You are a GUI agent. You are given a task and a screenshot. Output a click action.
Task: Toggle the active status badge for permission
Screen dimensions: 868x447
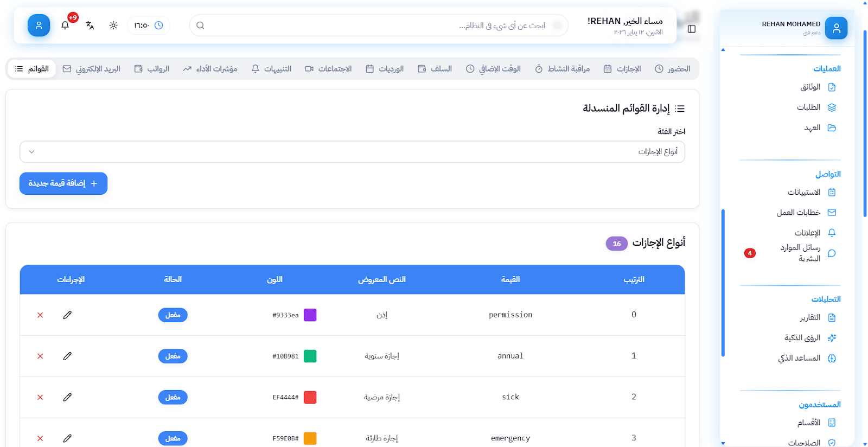[173, 315]
